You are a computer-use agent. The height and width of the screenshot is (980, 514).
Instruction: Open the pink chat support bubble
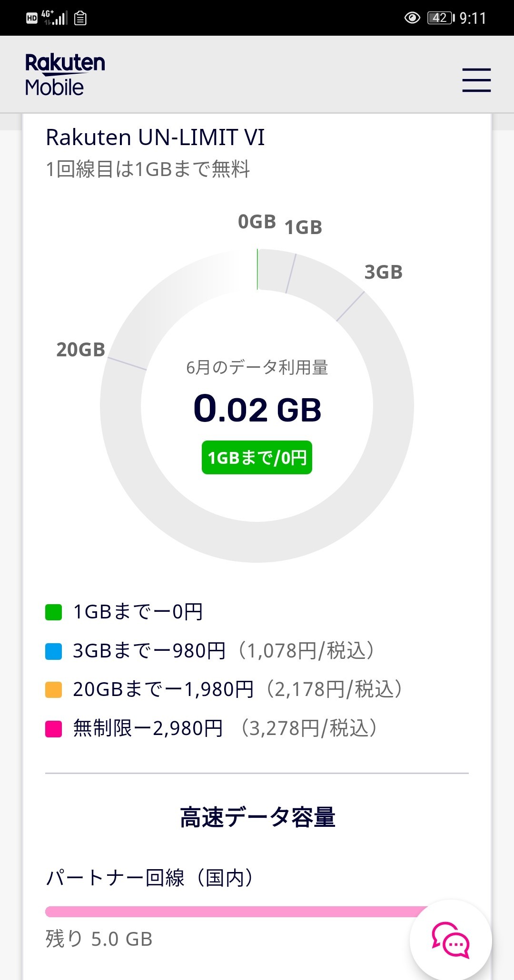pos(450,940)
